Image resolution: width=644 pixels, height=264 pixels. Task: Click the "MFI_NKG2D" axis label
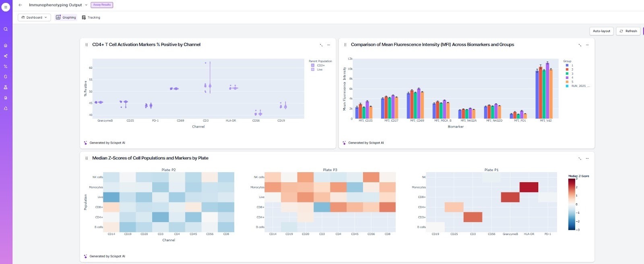494,121
